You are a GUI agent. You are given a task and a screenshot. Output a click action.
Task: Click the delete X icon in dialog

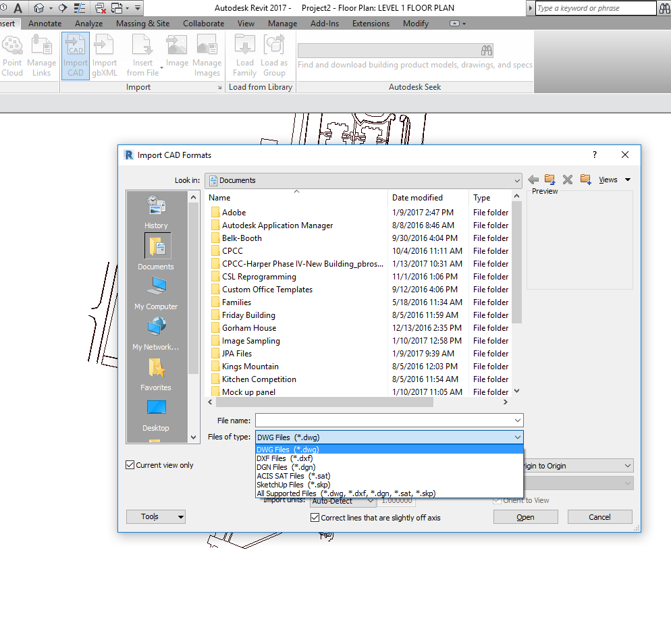click(x=568, y=180)
